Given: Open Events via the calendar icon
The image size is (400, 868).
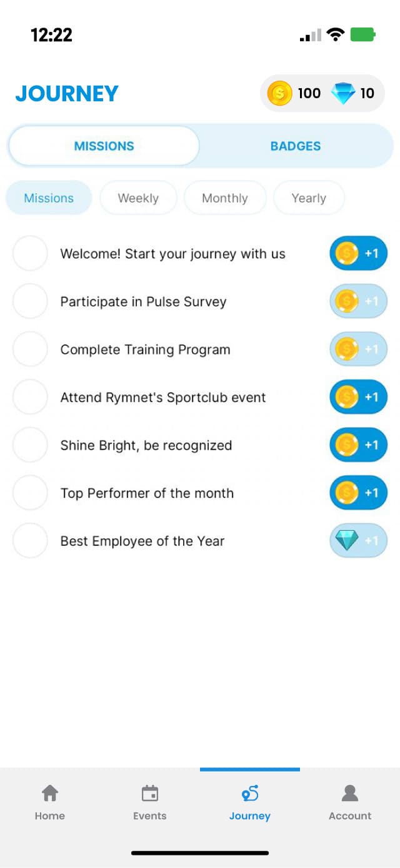Looking at the screenshot, I should (150, 794).
